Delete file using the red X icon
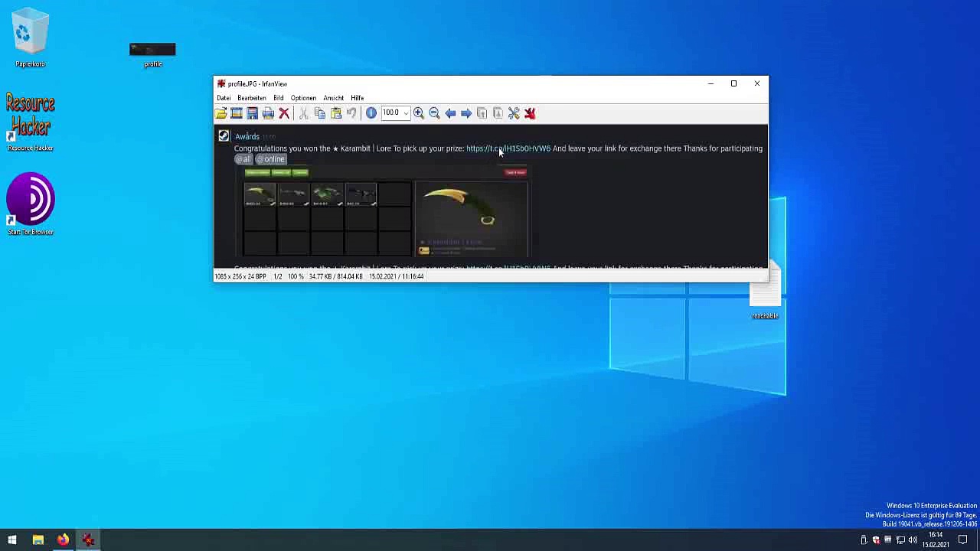Screen dimensions: 980x551 click(284, 113)
